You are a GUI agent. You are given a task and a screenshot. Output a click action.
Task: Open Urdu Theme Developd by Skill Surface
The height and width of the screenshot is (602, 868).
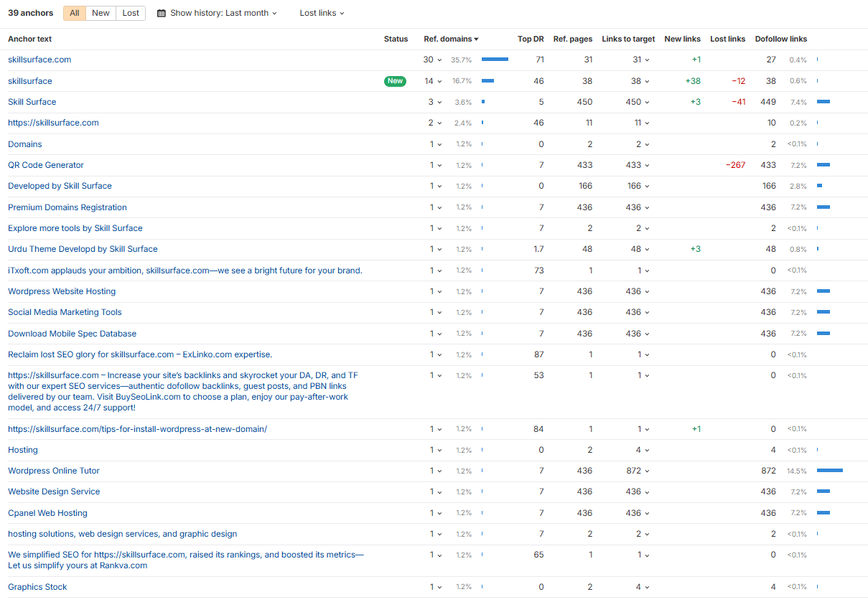click(83, 249)
